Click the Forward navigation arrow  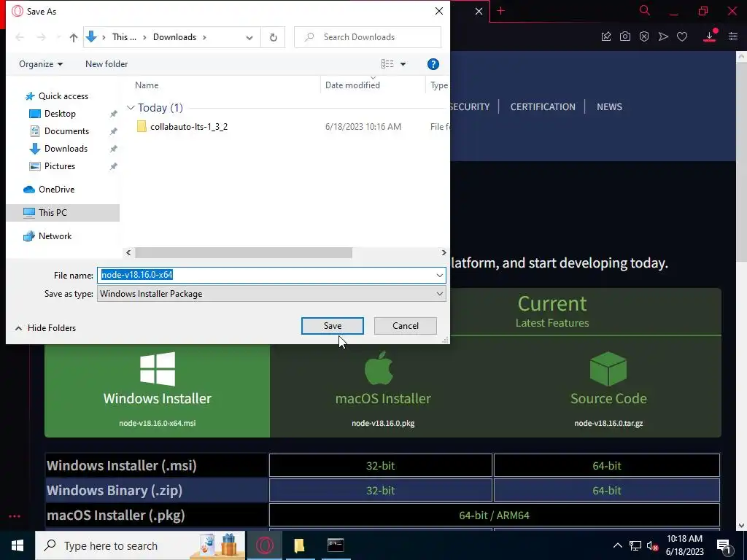coord(42,37)
